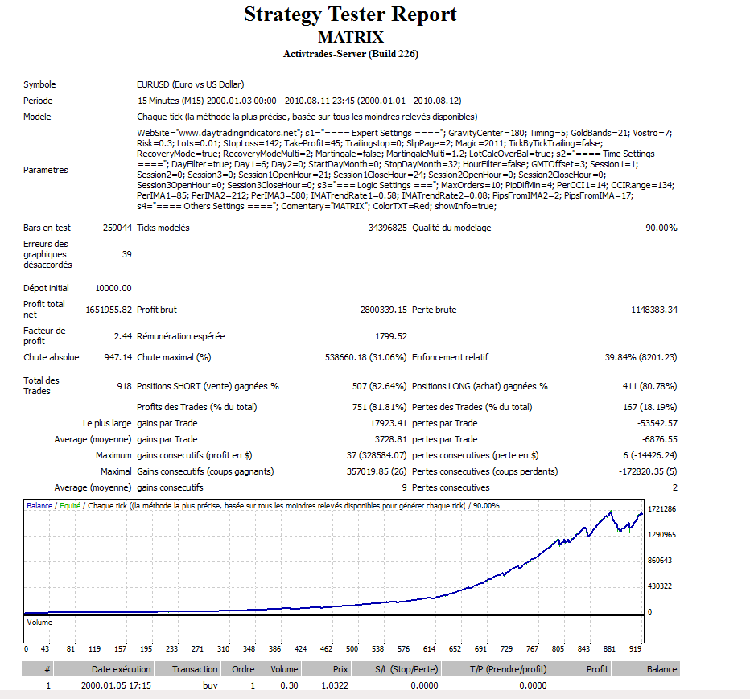Click the Perte brute label
The image size is (750, 699).
point(434,310)
